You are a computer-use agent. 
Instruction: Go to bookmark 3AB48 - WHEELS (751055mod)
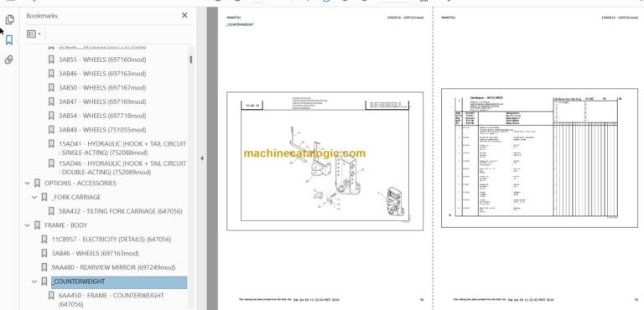pos(101,130)
